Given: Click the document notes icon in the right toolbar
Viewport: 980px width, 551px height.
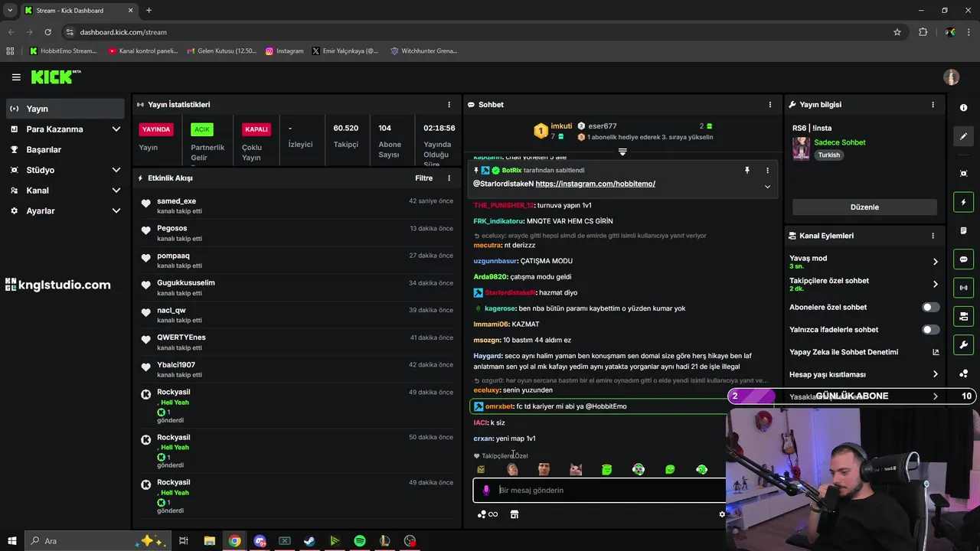Looking at the screenshot, I should pyautogui.click(x=963, y=231).
